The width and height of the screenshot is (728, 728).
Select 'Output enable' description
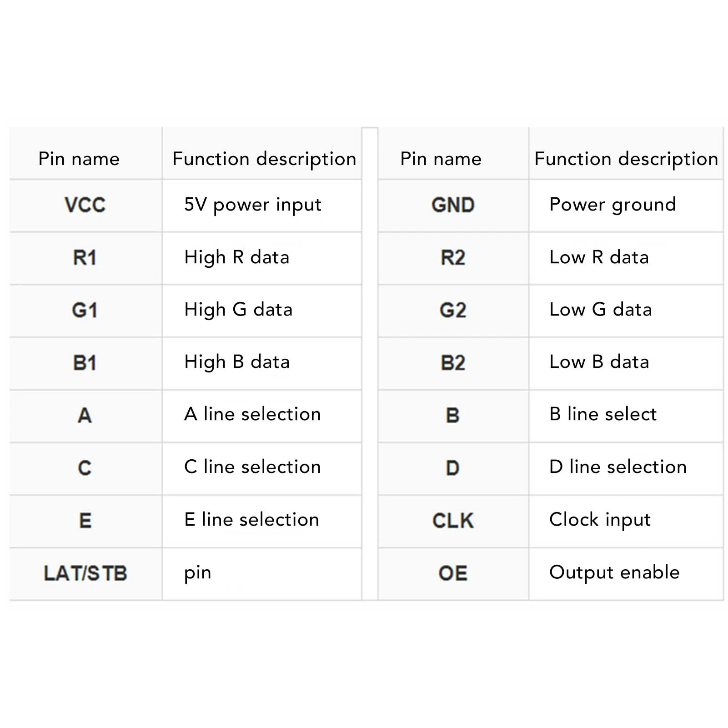[x=614, y=573]
